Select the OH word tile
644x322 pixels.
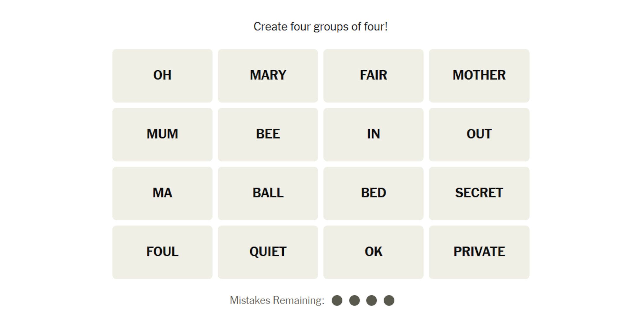click(x=162, y=76)
